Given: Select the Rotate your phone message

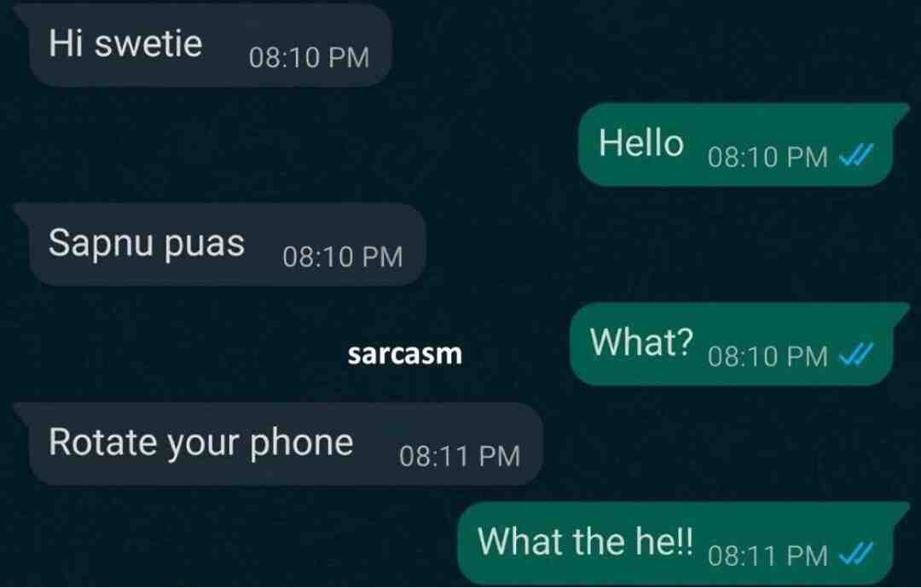Looking at the screenshot, I should [278, 444].
